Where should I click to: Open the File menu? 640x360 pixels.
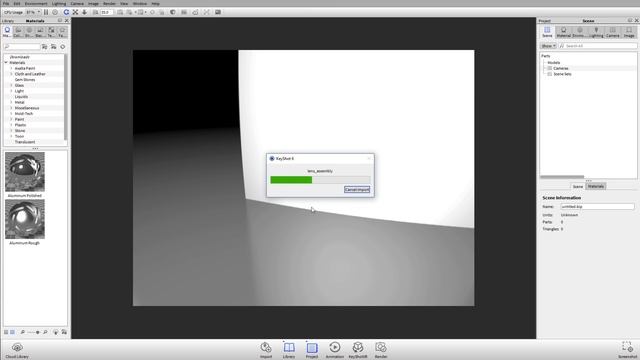[x=6, y=4]
